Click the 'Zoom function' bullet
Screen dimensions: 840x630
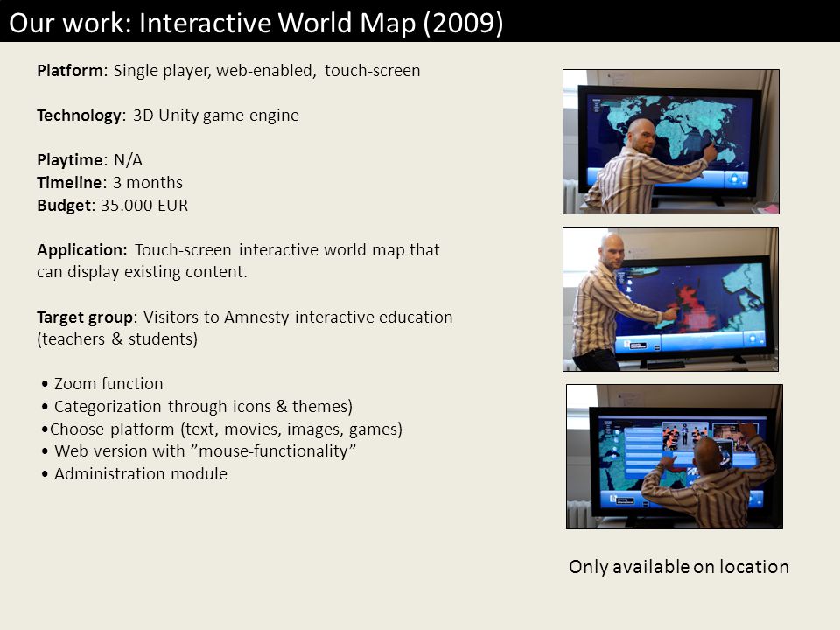(102, 383)
